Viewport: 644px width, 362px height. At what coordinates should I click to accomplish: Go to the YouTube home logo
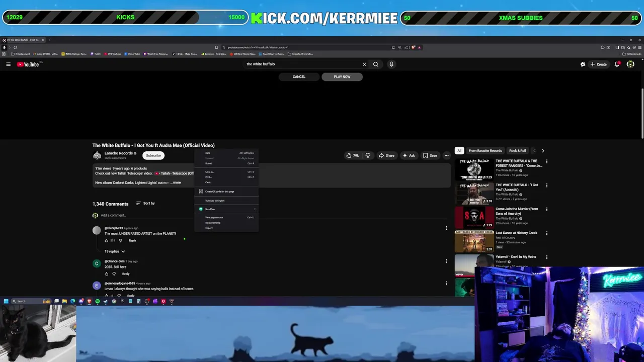[28, 64]
